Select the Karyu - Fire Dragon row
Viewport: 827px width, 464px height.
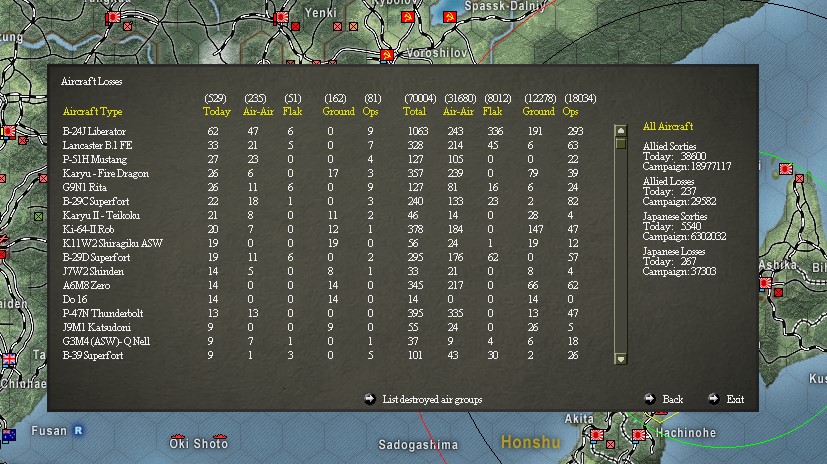click(x=323, y=173)
